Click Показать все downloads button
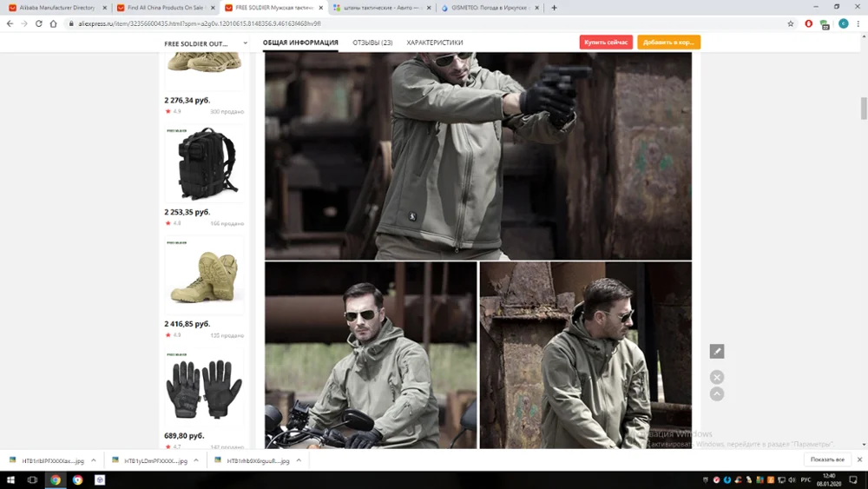This screenshot has width=868, height=489. click(x=827, y=459)
